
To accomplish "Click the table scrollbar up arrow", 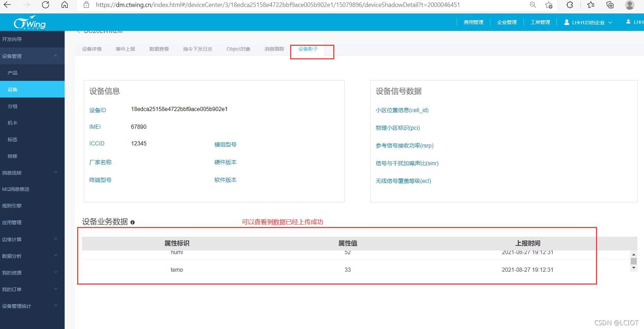I will point(634,254).
